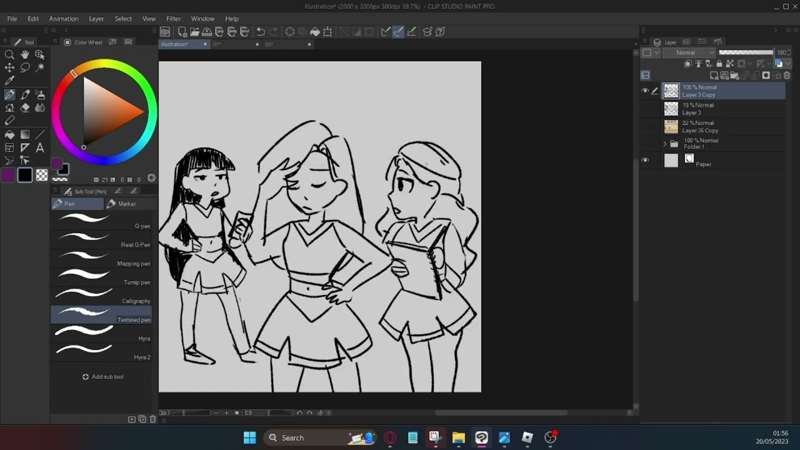Screen dimensions: 800x450
Task: Switch to the Pen sub tool tab
Action: point(77,204)
